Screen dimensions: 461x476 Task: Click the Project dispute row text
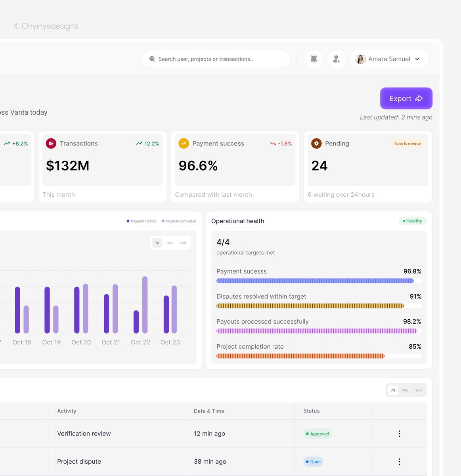pyautogui.click(x=79, y=462)
